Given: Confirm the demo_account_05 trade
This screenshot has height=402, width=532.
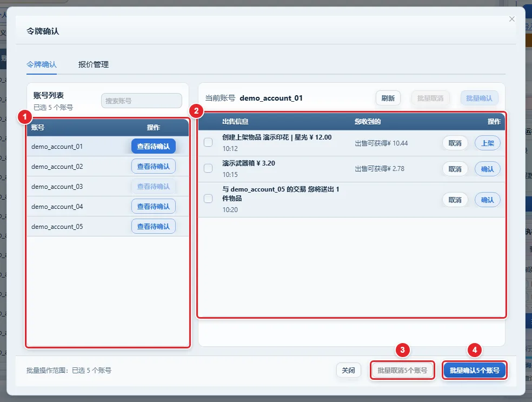Looking at the screenshot, I should click(x=488, y=200).
